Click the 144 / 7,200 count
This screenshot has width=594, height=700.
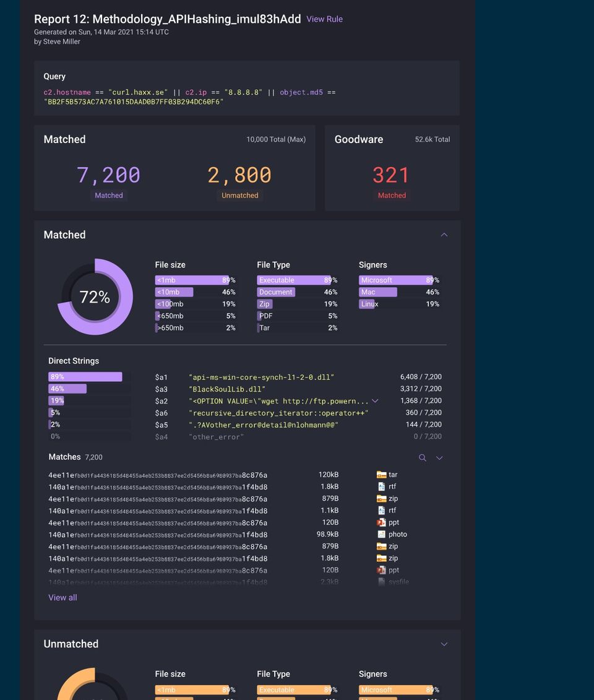(x=423, y=425)
